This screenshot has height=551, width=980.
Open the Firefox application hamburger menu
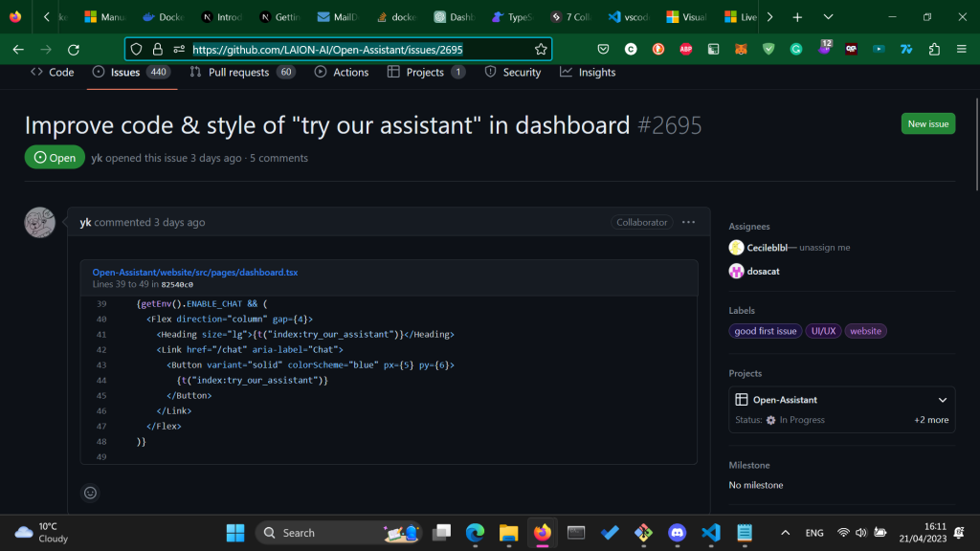coord(961,50)
